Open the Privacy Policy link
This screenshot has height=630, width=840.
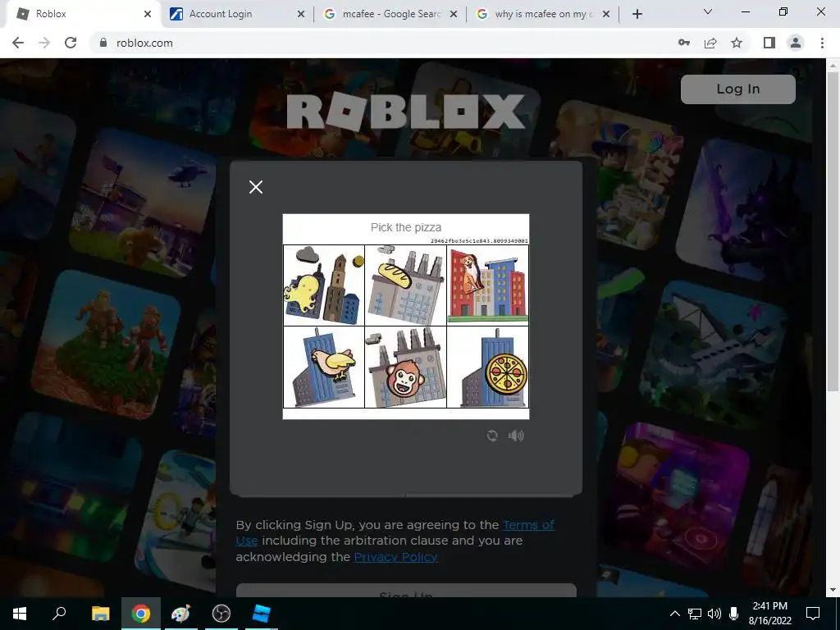(395, 557)
